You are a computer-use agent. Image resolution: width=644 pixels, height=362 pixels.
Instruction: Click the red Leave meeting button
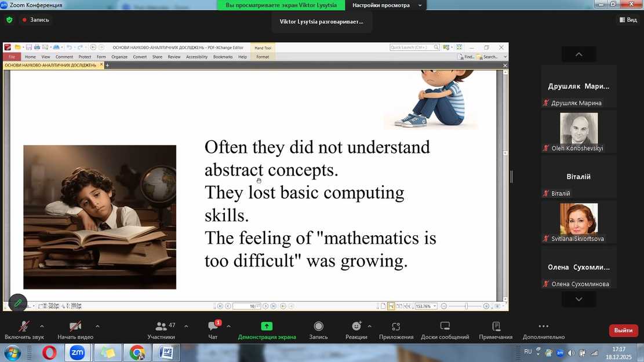(x=623, y=330)
